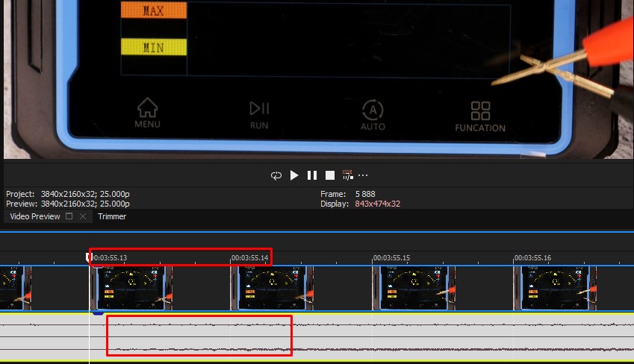The height and width of the screenshot is (364, 634).
Task: Toggle loop playback in preview transport
Action: [276, 175]
